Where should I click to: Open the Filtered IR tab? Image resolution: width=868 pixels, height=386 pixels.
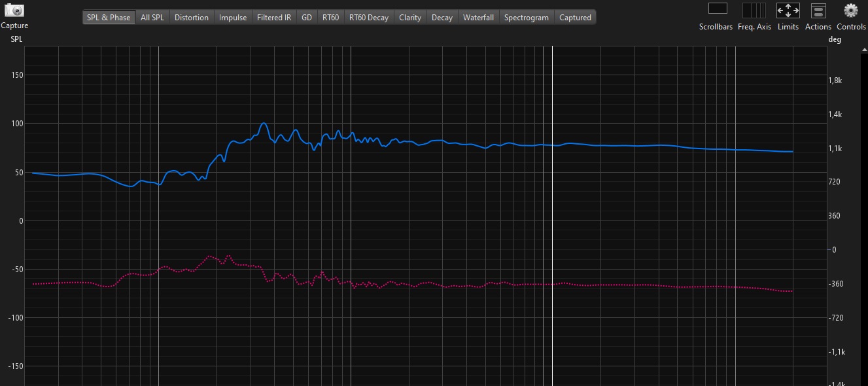click(274, 18)
